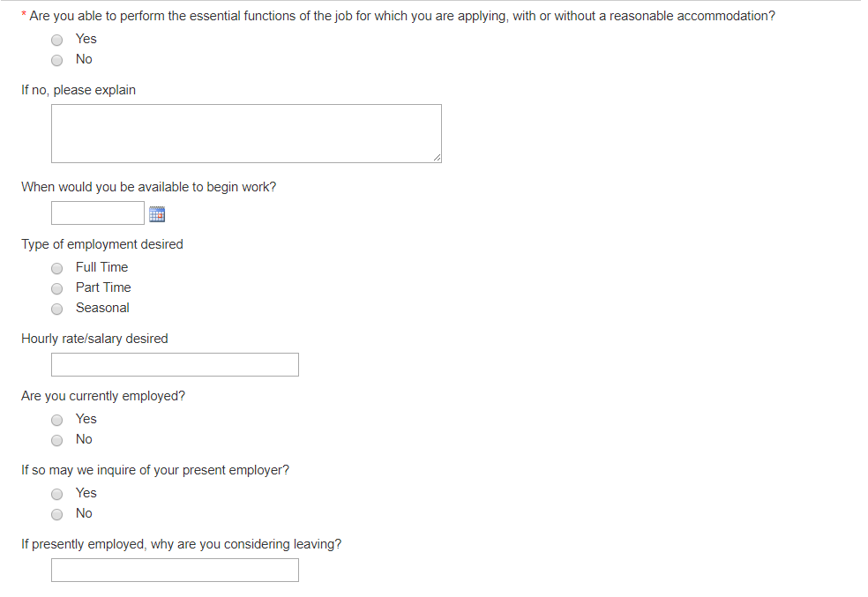Viewport: 868px width, 597px height.
Task: Click the 'If no, please explain' label
Action: click(78, 90)
